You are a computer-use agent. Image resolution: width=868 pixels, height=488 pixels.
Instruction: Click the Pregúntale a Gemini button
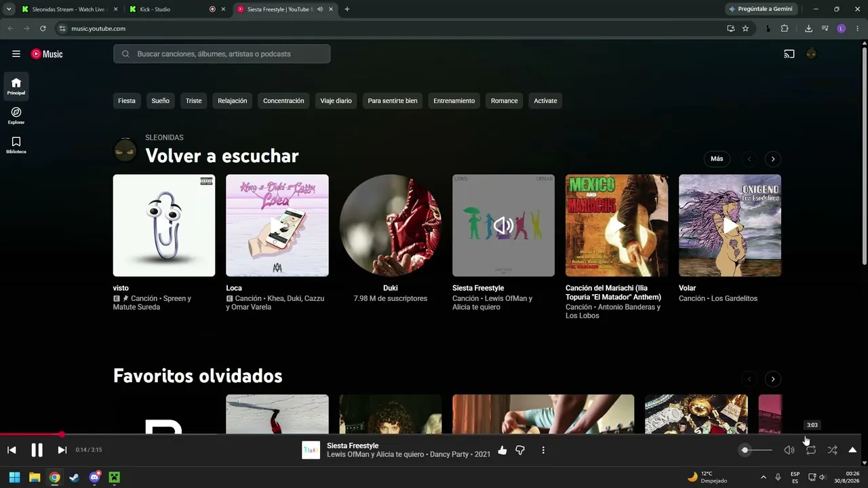[760, 9]
